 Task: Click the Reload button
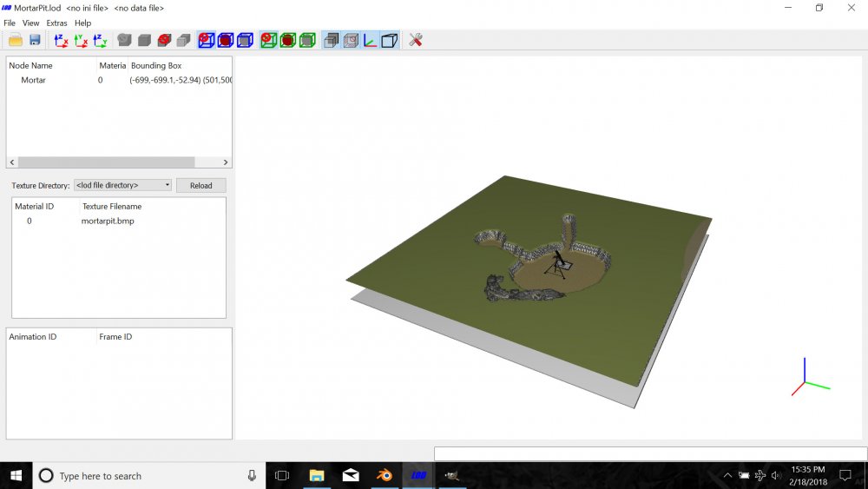point(201,186)
